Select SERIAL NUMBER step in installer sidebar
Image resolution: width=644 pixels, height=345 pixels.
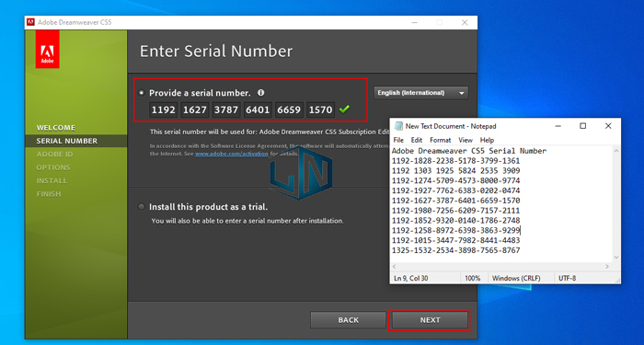[x=67, y=141]
